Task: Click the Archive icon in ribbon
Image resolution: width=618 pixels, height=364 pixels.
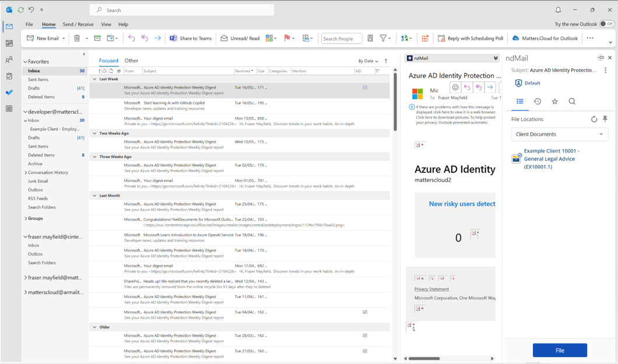Action: click(97, 38)
